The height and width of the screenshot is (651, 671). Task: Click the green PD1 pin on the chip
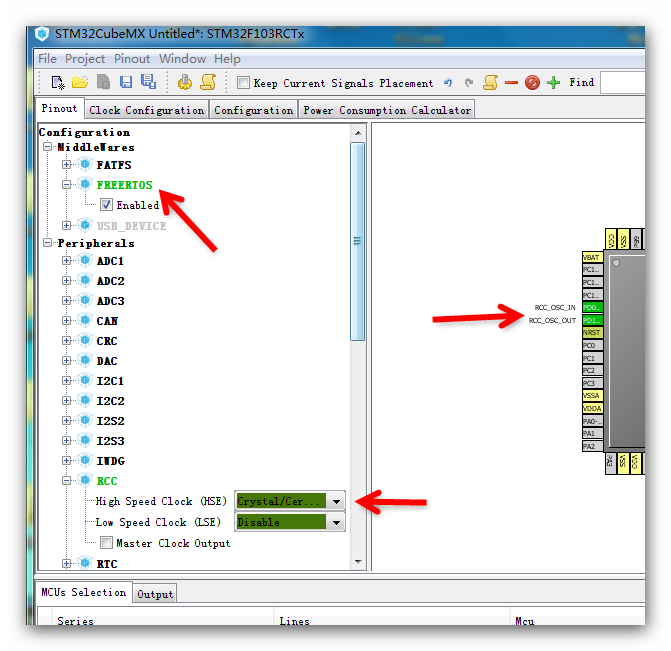pos(592,320)
